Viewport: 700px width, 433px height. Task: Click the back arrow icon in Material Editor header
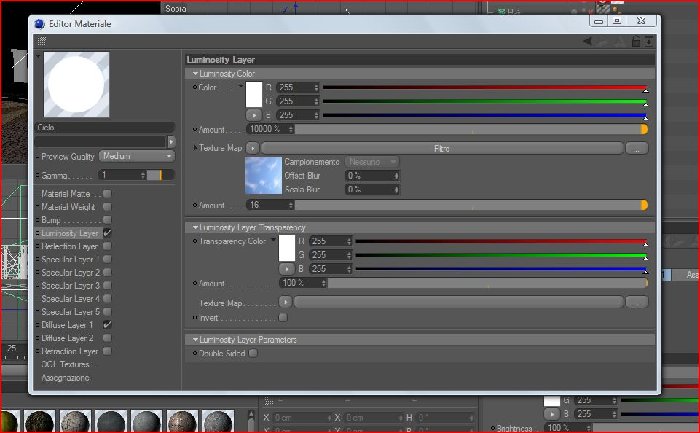coord(588,42)
